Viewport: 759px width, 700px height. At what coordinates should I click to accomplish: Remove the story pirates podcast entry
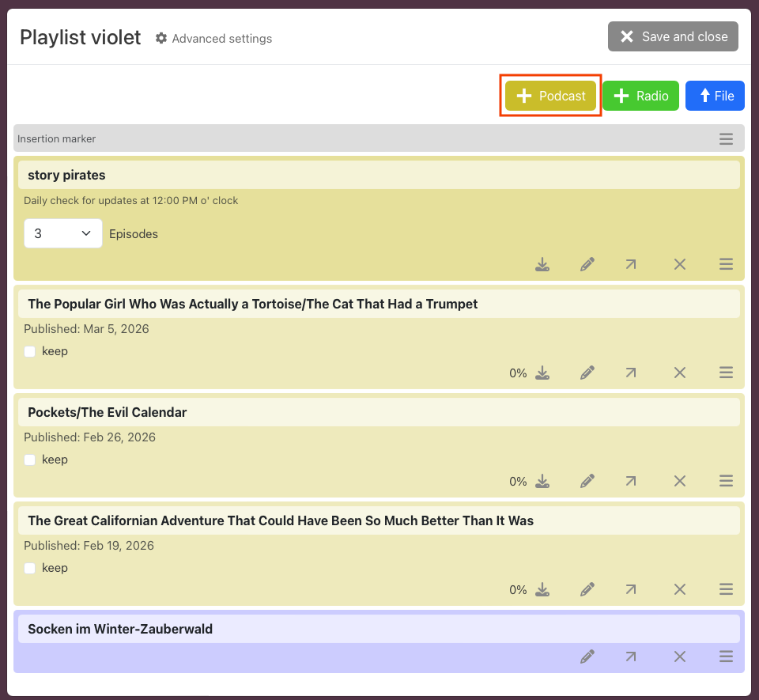pyautogui.click(x=679, y=264)
